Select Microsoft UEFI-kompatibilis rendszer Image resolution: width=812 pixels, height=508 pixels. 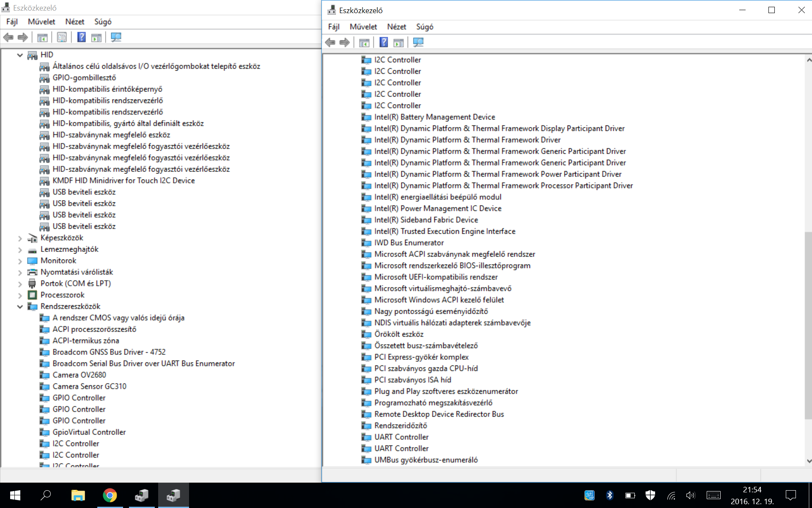click(x=436, y=277)
